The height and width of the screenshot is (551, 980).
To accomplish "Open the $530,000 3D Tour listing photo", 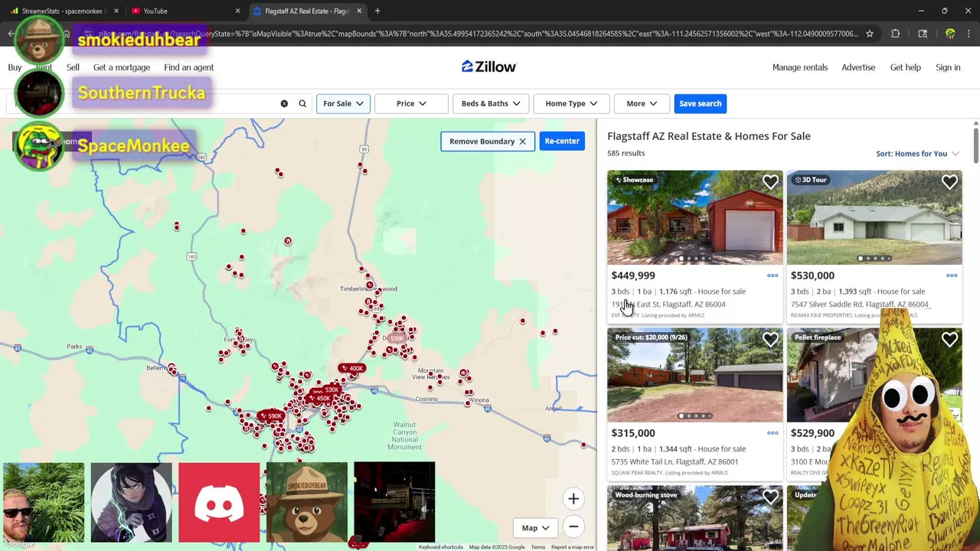I will tap(874, 217).
